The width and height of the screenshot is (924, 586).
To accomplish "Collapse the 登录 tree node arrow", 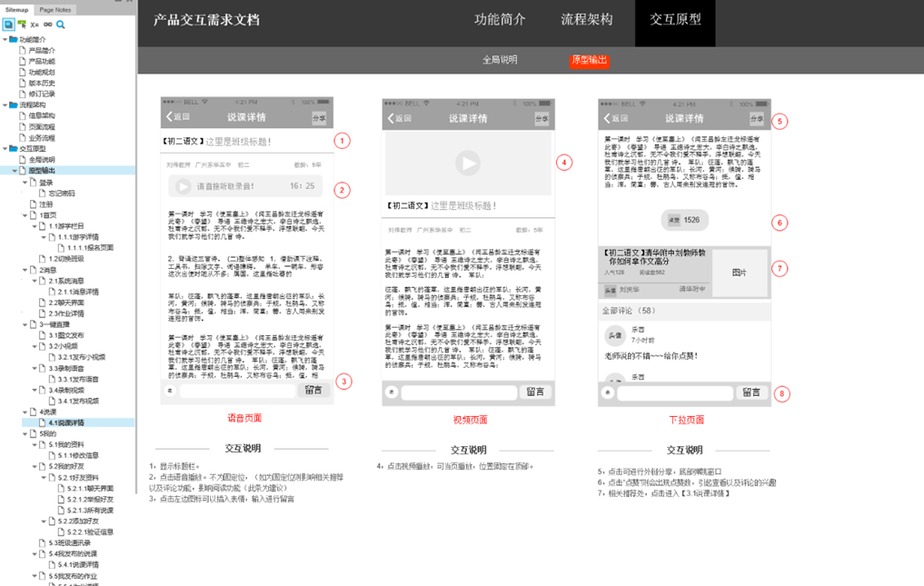I will [25, 183].
